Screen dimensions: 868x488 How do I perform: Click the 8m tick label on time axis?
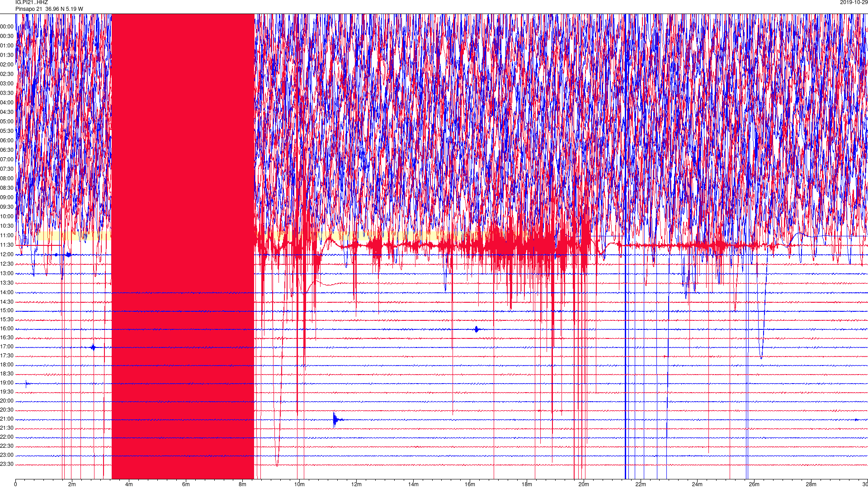[x=243, y=484]
